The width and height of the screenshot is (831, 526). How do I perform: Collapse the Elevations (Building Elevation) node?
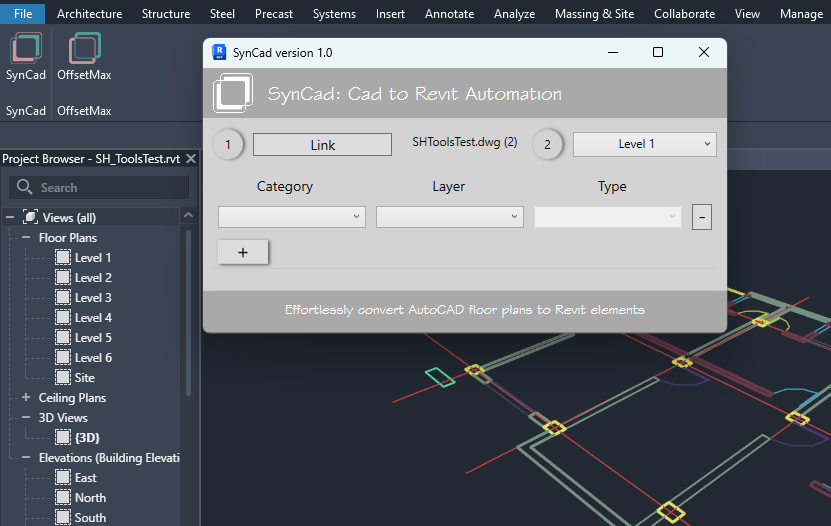26,457
